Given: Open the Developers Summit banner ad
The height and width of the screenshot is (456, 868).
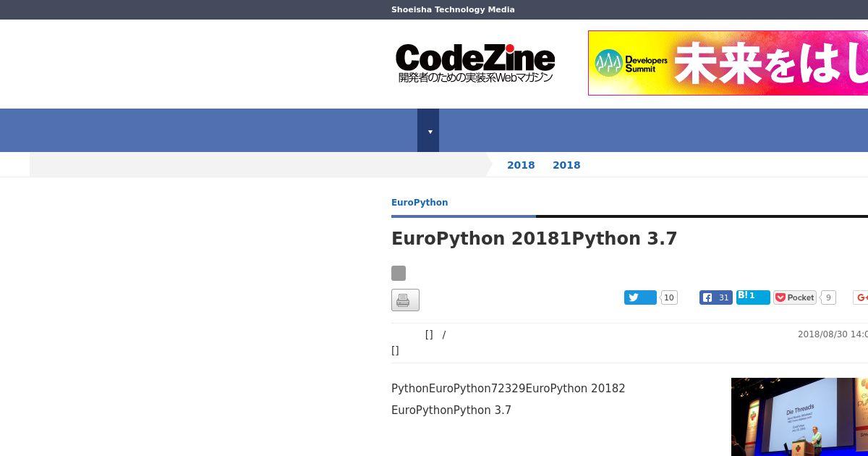Looking at the screenshot, I should click(x=728, y=63).
